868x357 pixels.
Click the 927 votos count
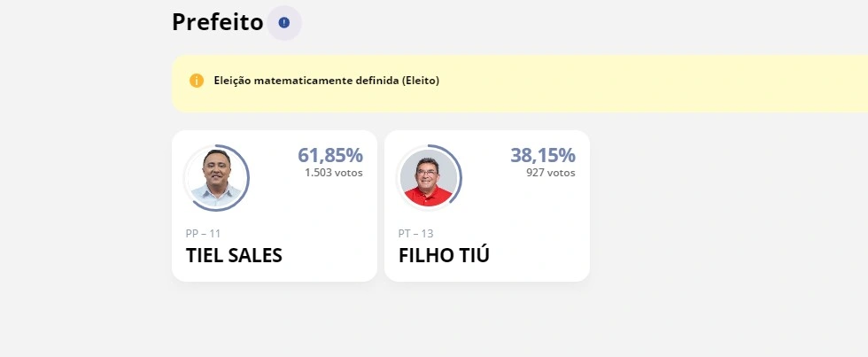550,173
